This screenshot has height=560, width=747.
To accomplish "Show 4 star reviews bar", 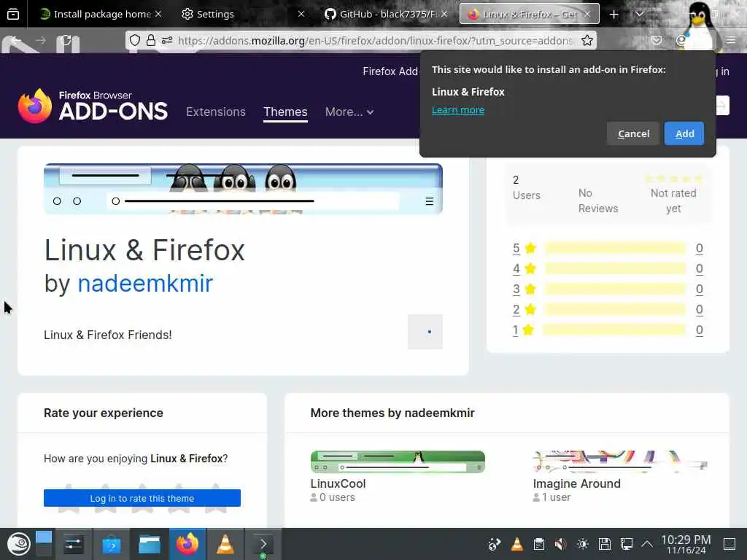I will coord(615,268).
